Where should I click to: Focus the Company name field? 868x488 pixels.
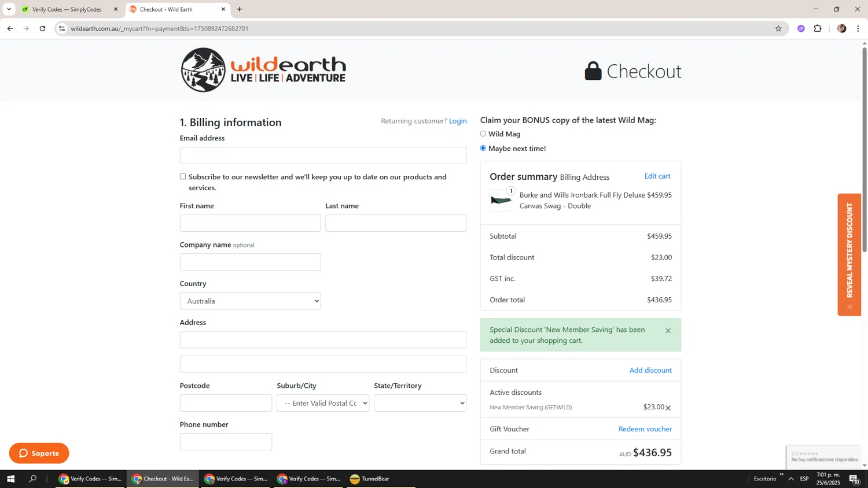pyautogui.click(x=250, y=262)
